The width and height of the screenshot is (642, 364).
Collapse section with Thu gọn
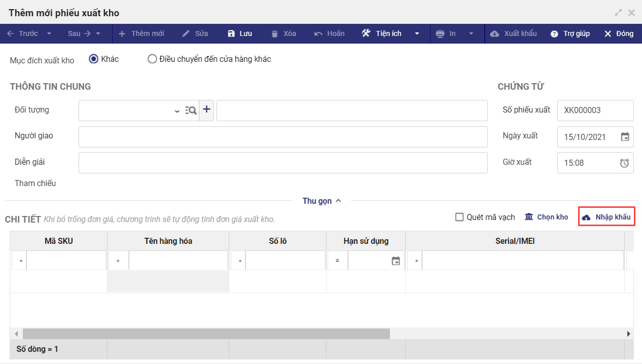tap(322, 201)
